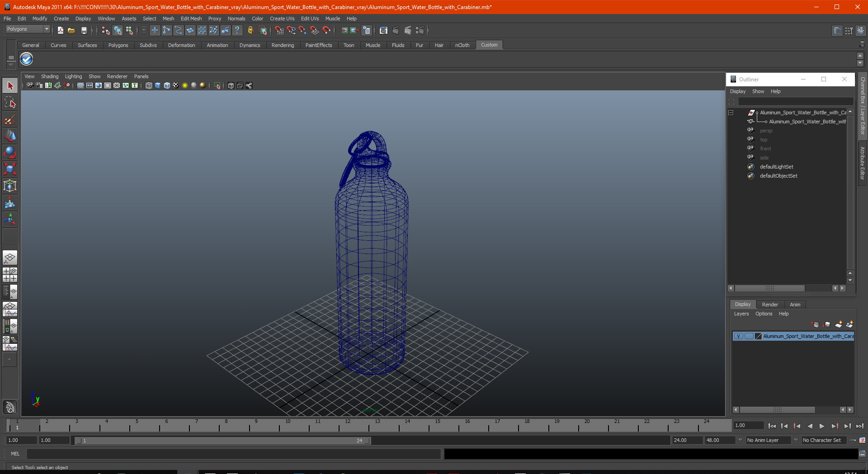Viewport: 868px width, 474px height.
Task: Save the current scene with the disk icon
Action: (x=84, y=30)
